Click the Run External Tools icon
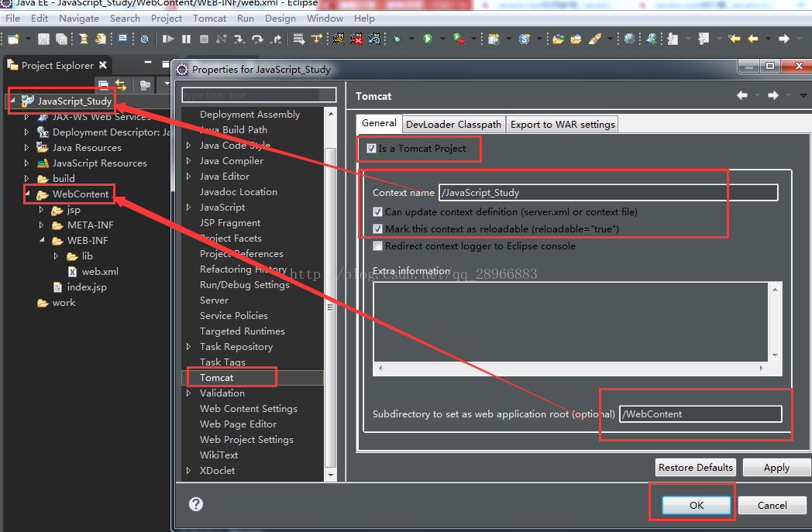Image resolution: width=812 pixels, height=532 pixels. 459,39
